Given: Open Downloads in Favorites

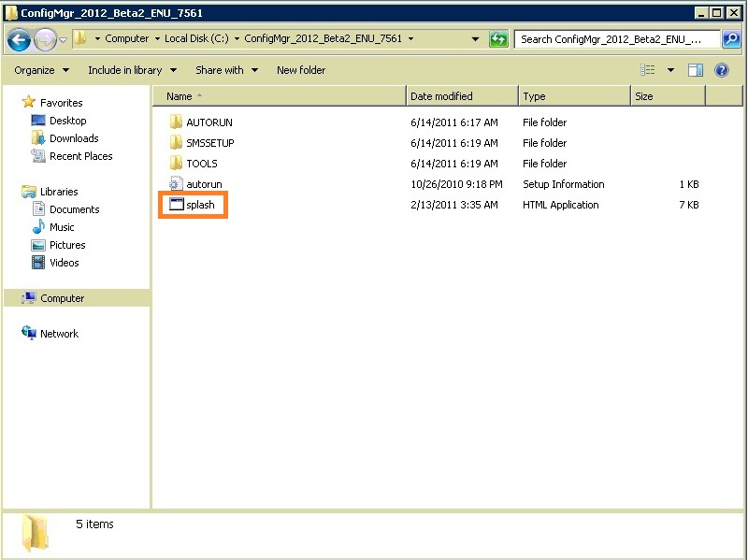Looking at the screenshot, I should tap(74, 138).
